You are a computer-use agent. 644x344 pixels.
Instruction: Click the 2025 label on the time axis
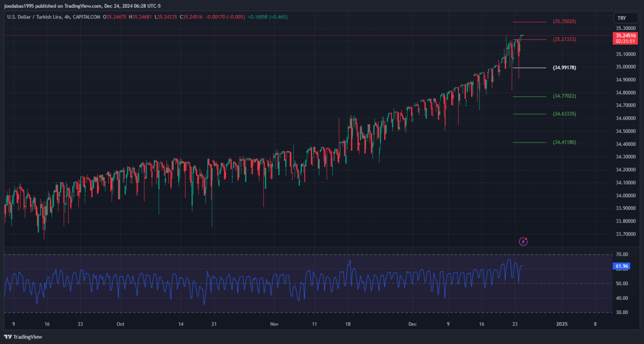point(562,324)
